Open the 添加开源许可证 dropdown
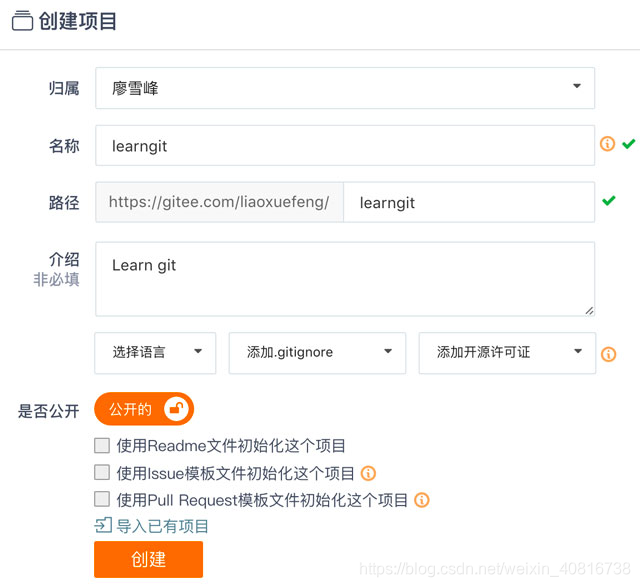Image resolution: width=640 pixels, height=587 pixels. (507, 353)
